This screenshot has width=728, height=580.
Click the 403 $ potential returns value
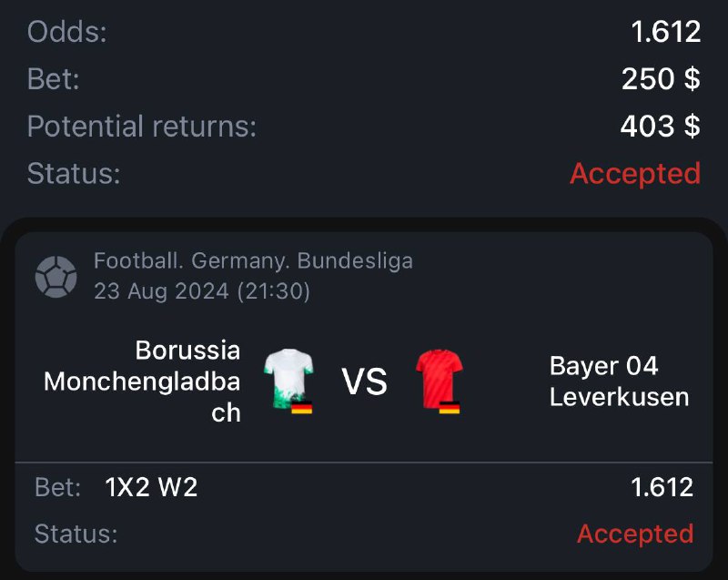(x=660, y=127)
